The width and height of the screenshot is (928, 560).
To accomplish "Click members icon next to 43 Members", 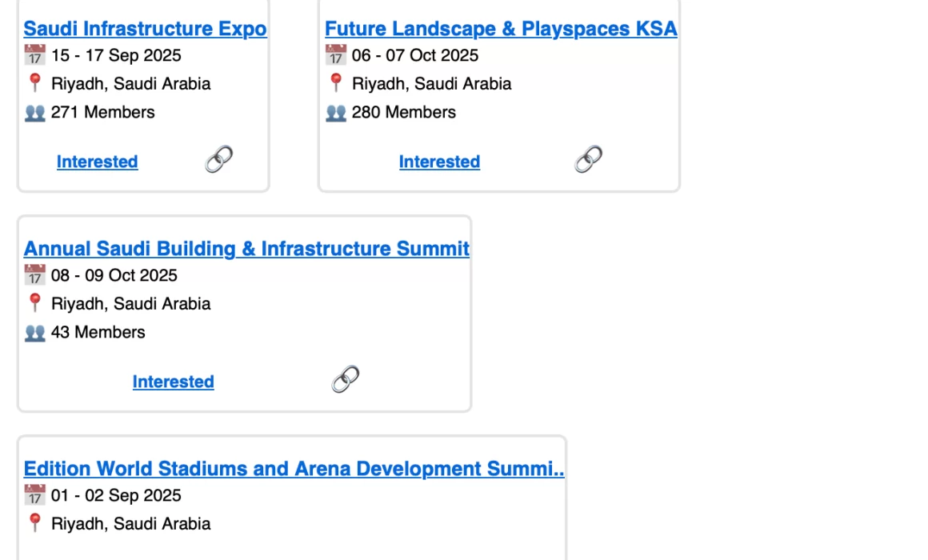I will [x=34, y=333].
